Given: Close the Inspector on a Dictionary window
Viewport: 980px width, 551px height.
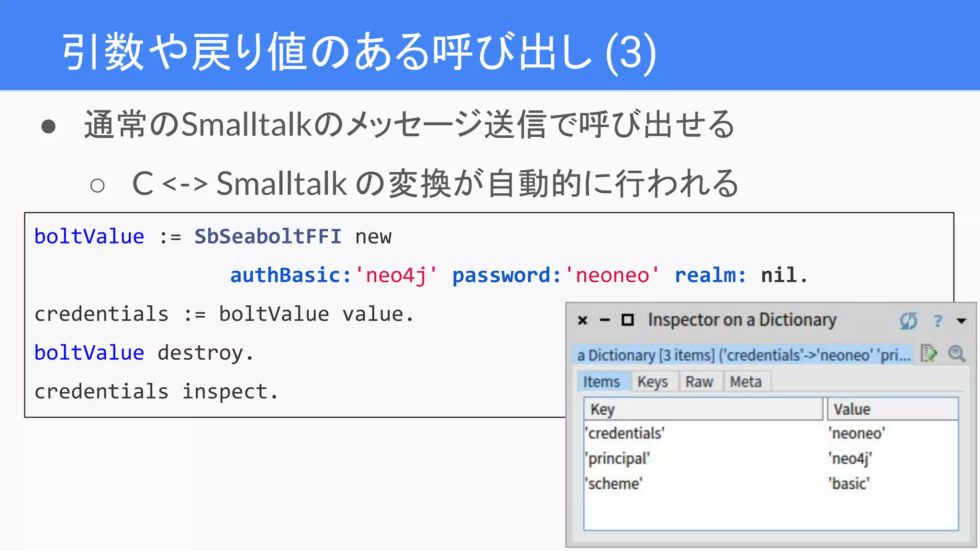Looking at the screenshot, I should 582,320.
